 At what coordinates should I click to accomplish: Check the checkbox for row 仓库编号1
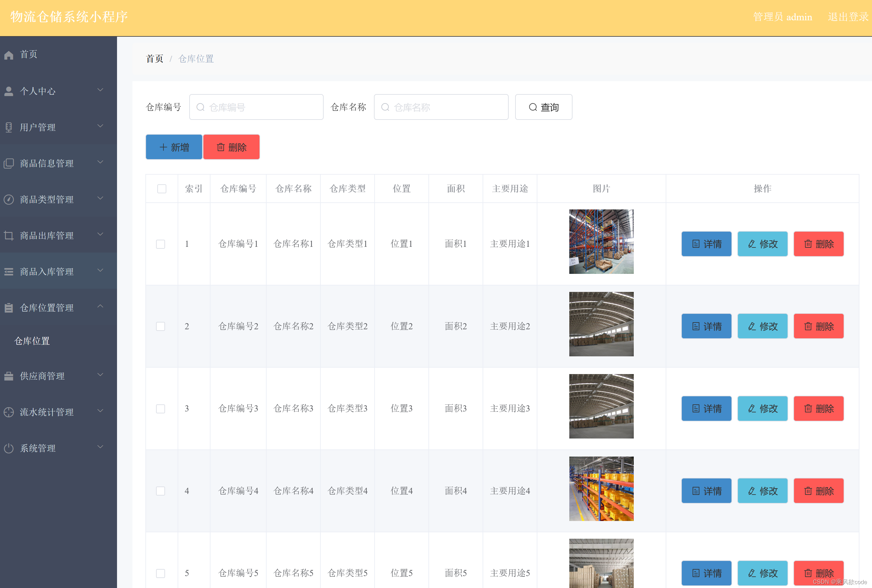161,244
